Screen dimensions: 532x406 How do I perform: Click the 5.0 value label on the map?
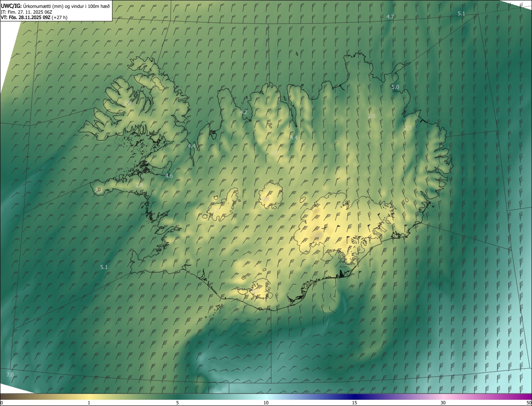(395, 87)
